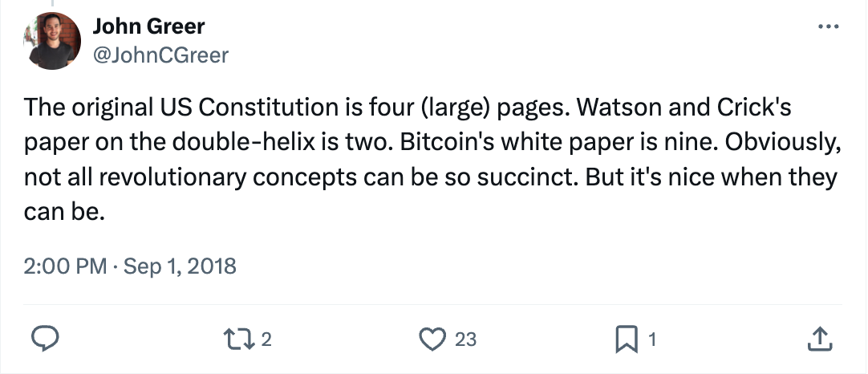Open John Greer's profile photo

52,40
